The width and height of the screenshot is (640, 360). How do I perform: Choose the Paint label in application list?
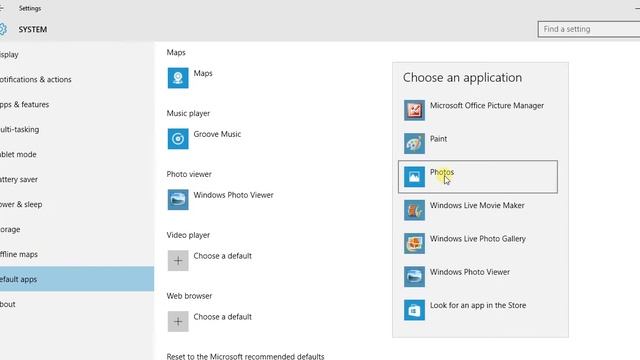pos(438,139)
